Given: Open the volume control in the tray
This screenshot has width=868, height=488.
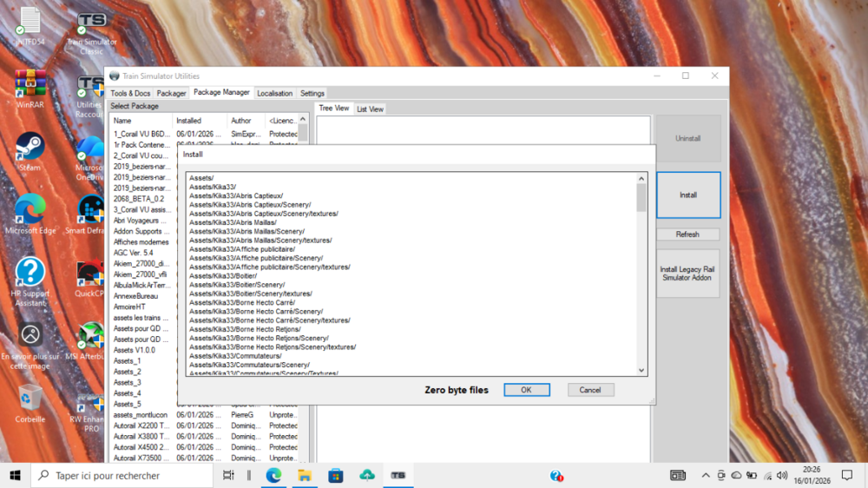Looking at the screenshot, I should click(x=782, y=475).
